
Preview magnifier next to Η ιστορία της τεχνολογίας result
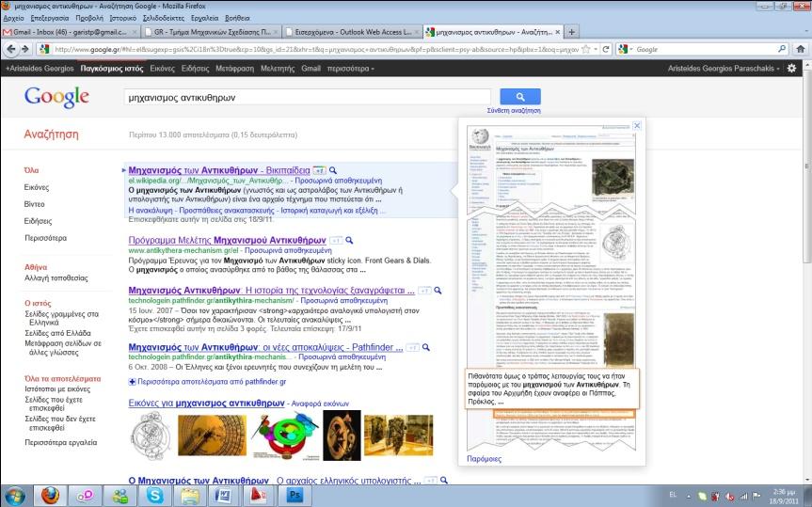(438, 291)
